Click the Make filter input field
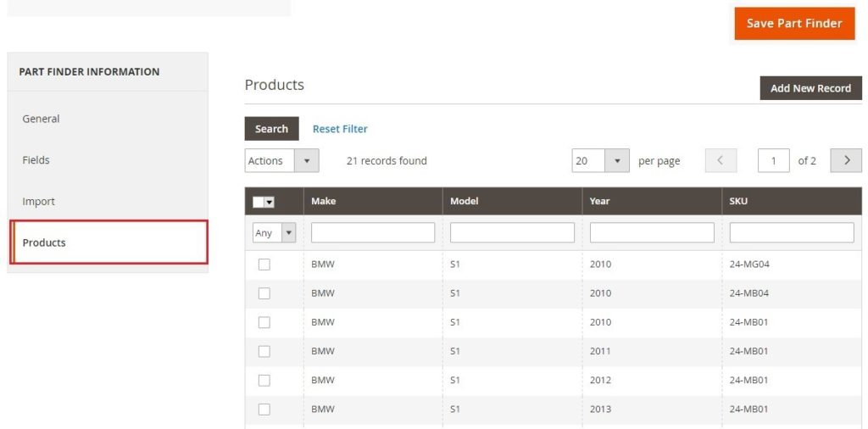The width and height of the screenshot is (868, 429). point(373,232)
